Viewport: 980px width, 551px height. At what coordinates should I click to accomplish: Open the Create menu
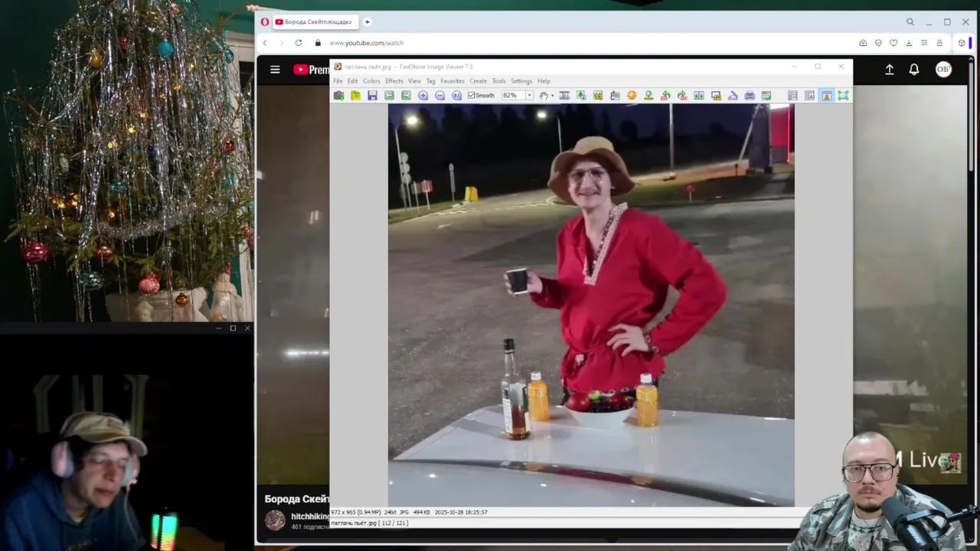(478, 81)
